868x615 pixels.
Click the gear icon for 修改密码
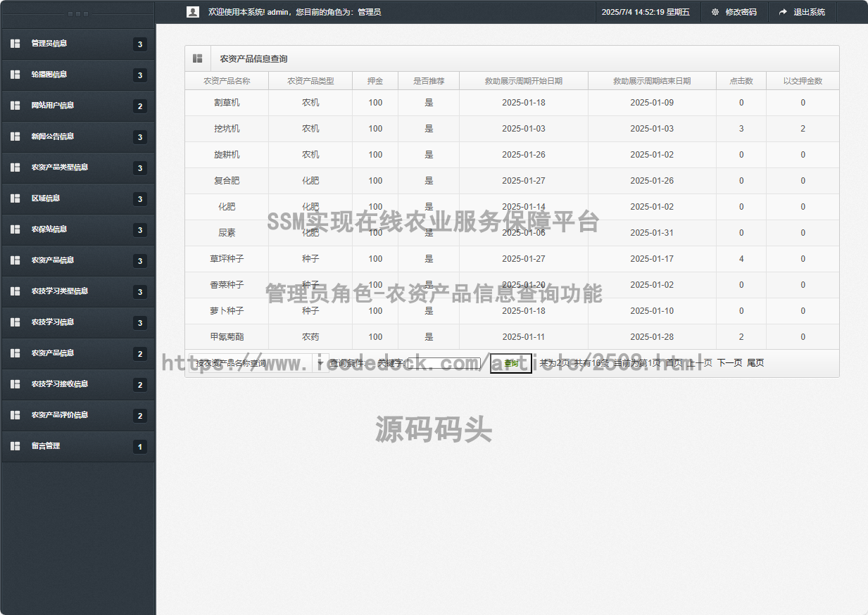(x=715, y=12)
